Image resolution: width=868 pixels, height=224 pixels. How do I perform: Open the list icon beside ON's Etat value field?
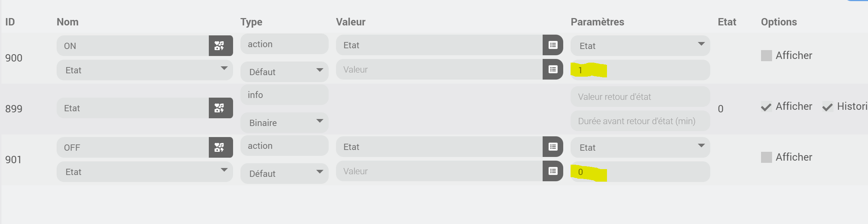pyautogui.click(x=553, y=45)
